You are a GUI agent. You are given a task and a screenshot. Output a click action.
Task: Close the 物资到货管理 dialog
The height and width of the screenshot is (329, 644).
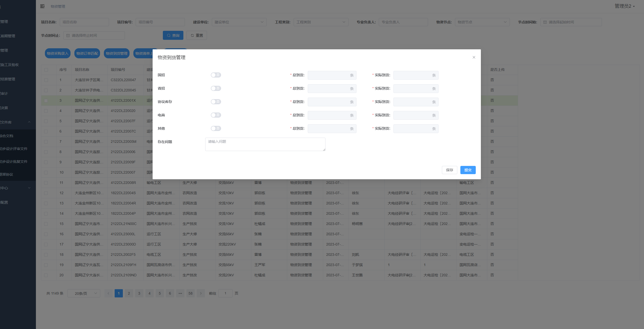click(474, 57)
